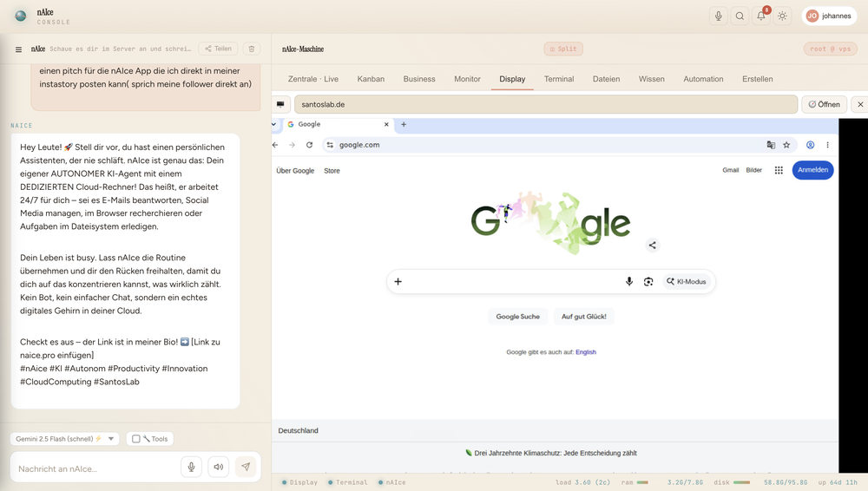Expand the browser tab list chevron
The image size is (868, 491).
pyautogui.click(x=274, y=124)
